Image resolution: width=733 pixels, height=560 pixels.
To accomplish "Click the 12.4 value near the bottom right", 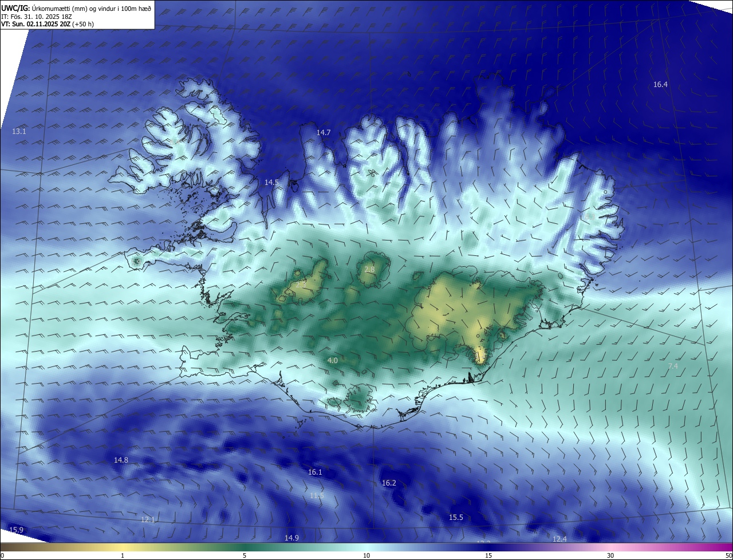I will coord(559,539).
